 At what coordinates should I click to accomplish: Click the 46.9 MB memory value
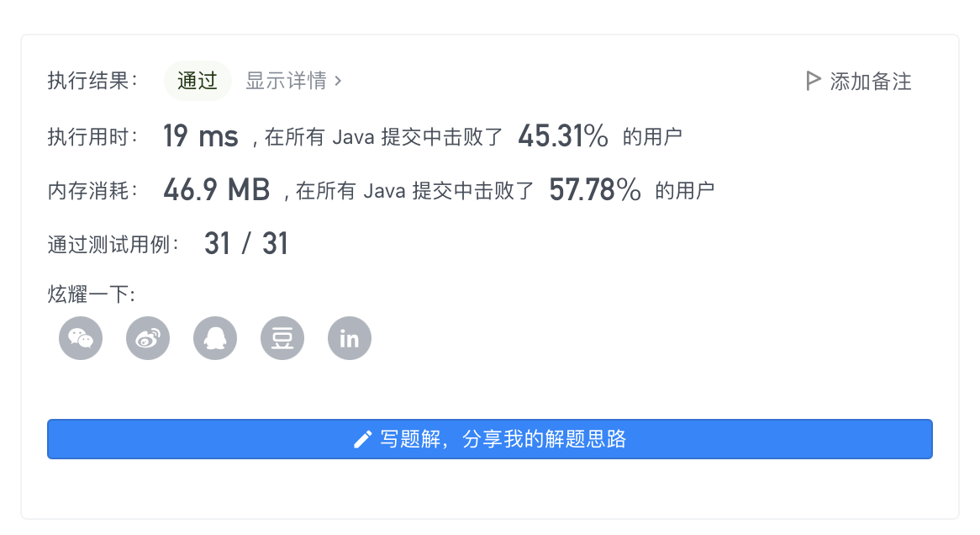(216, 191)
